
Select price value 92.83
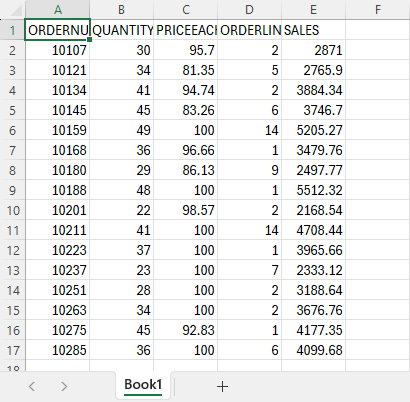tap(186, 330)
